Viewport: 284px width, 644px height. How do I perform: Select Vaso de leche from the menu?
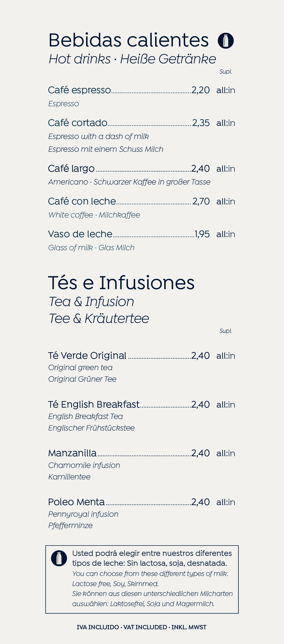tap(80, 234)
